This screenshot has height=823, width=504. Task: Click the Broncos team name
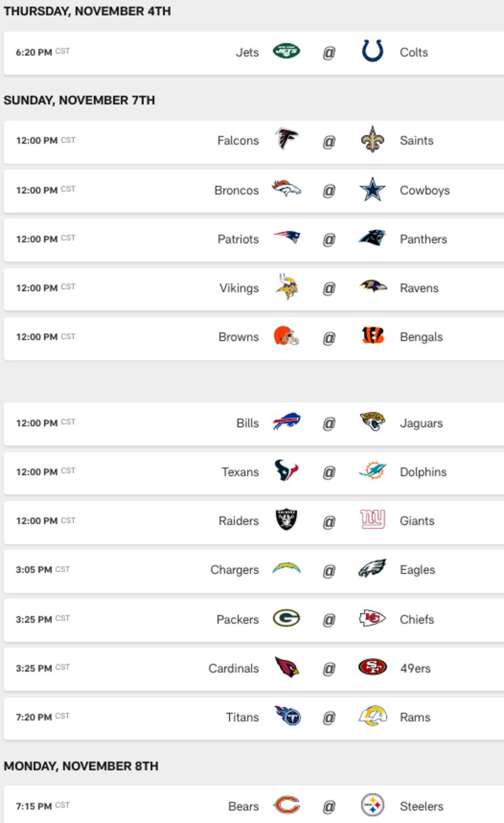tap(236, 190)
